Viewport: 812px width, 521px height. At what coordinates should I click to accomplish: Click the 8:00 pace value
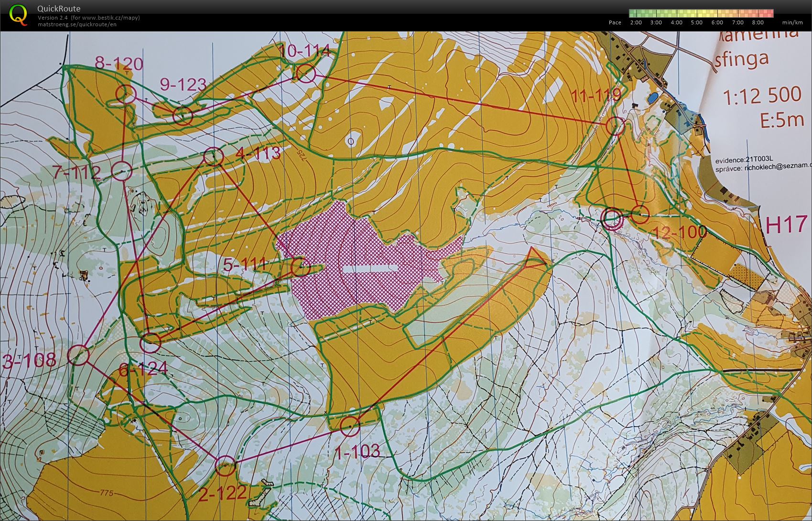coord(758,22)
